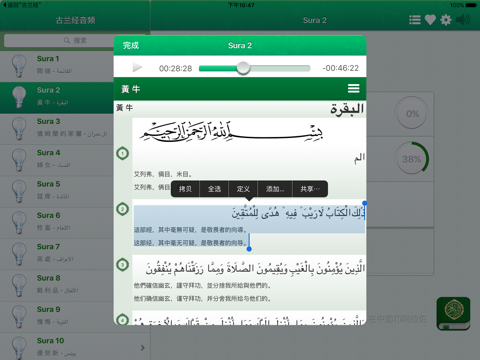480x360 pixels.
Task: Select verse 1 circle marker
Action: coord(123,153)
